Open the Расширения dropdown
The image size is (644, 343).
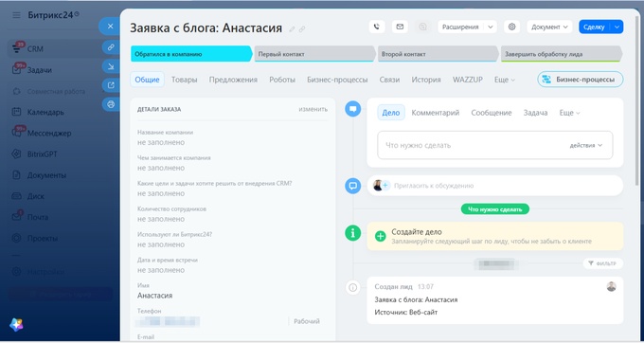pyautogui.click(x=467, y=27)
